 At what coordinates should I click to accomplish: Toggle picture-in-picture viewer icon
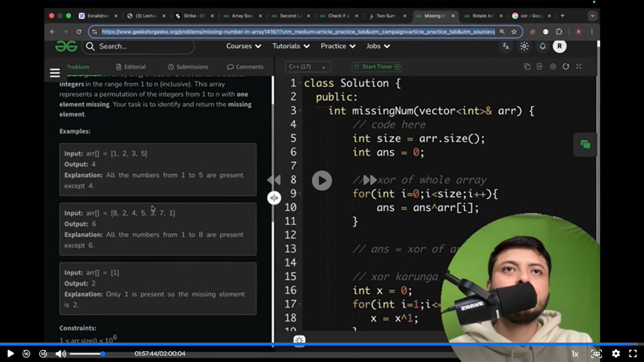(596, 353)
